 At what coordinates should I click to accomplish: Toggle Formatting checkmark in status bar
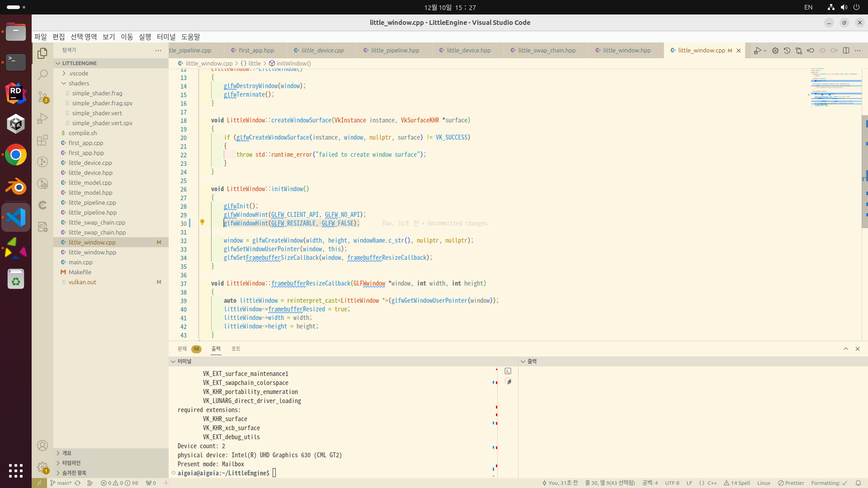tap(829, 483)
